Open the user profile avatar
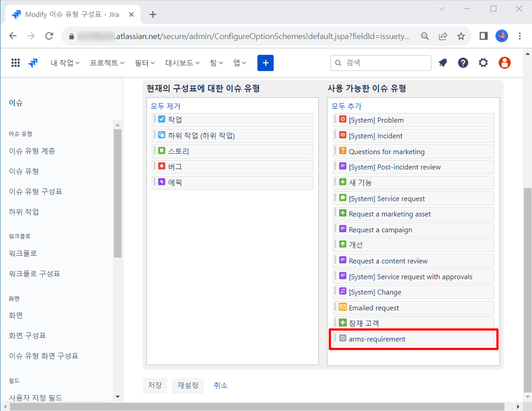 pyautogui.click(x=504, y=63)
